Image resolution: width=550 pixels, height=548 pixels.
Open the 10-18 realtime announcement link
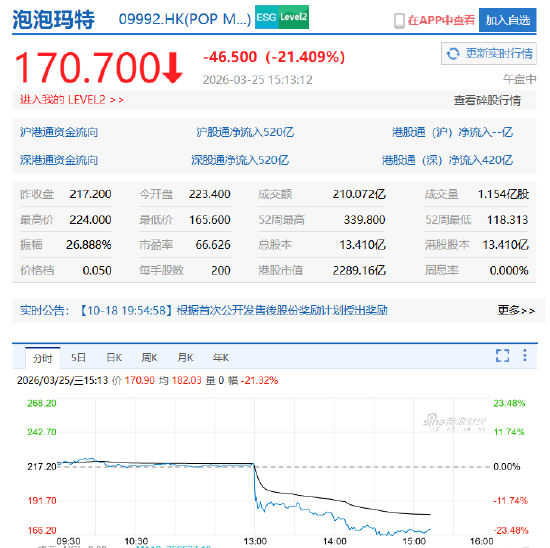(234, 310)
